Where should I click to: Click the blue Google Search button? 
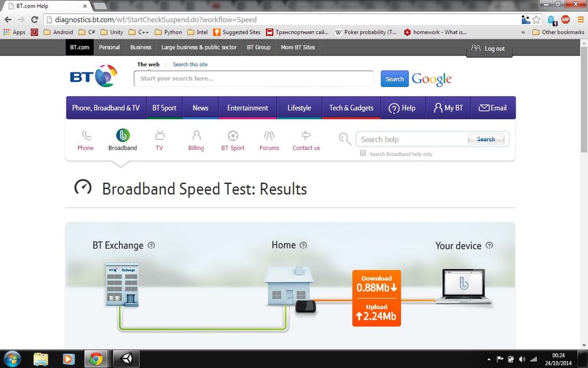(x=395, y=79)
